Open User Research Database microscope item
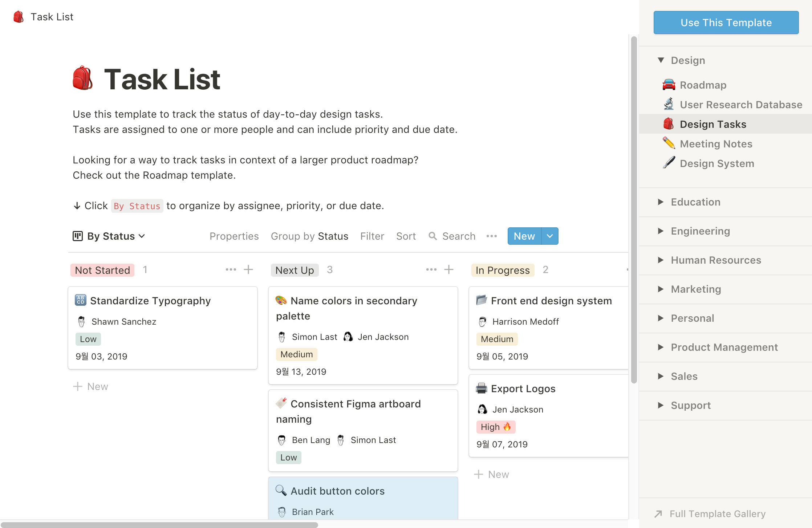The width and height of the screenshot is (812, 528). coord(741,105)
